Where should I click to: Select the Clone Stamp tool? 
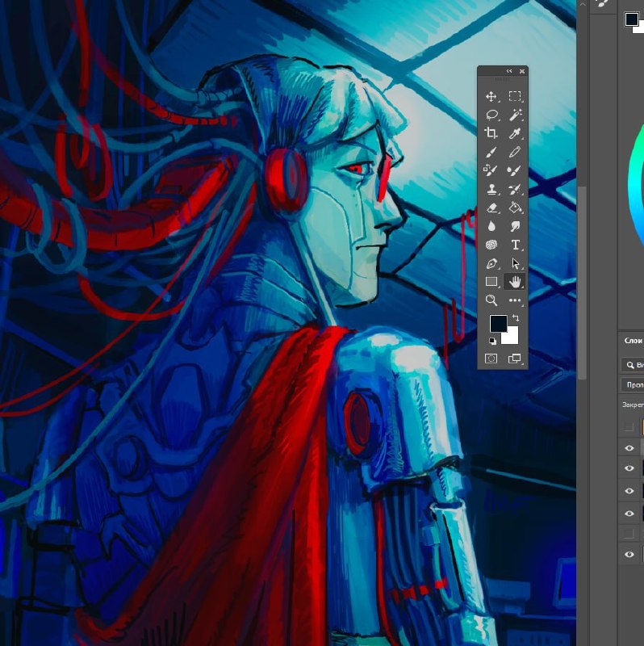[491, 189]
